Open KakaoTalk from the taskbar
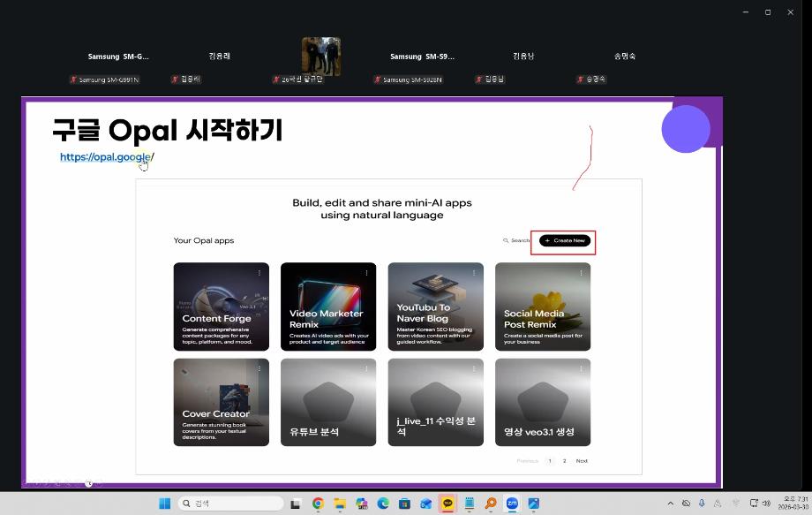Screen dimensions: 812x515 (x=446, y=503)
